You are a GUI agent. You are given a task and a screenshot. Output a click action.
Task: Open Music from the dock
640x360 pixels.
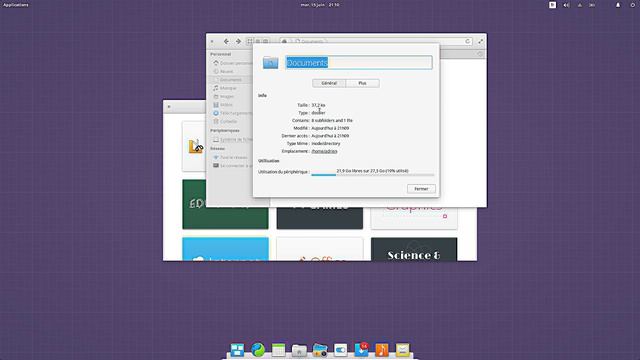tap(382, 350)
